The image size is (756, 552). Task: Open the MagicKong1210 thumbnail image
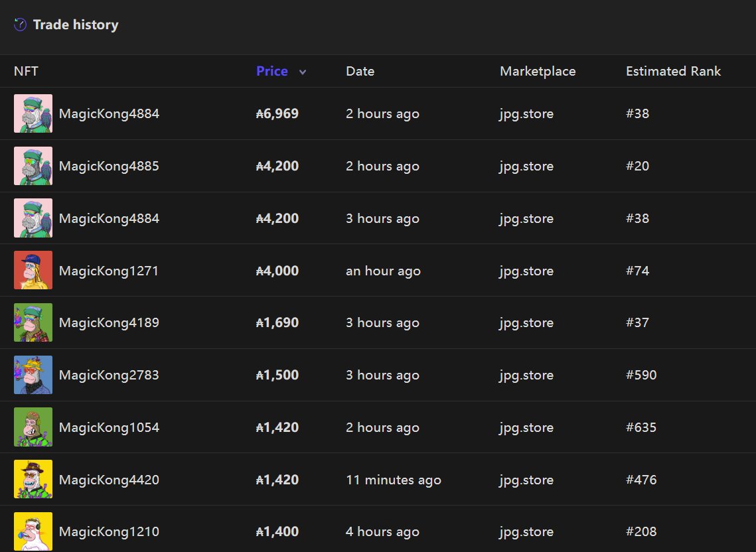[33, 531]
